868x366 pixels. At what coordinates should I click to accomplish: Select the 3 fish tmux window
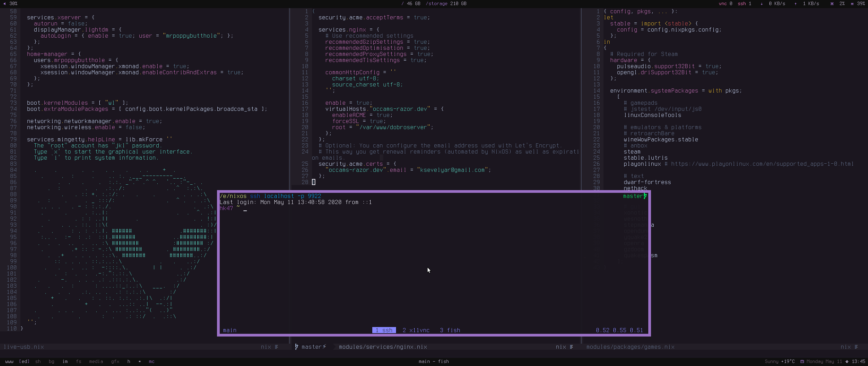(x=450, y=330)
